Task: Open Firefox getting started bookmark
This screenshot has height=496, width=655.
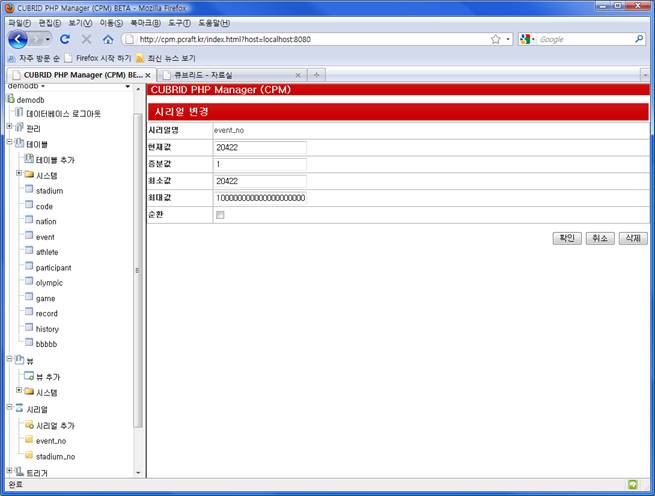Action: coord(97,58)
